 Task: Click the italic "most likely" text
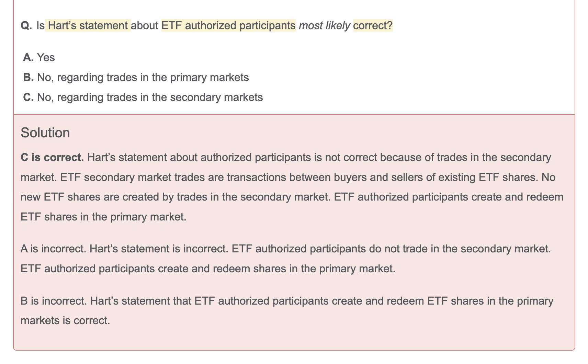[x=325, y=26]
